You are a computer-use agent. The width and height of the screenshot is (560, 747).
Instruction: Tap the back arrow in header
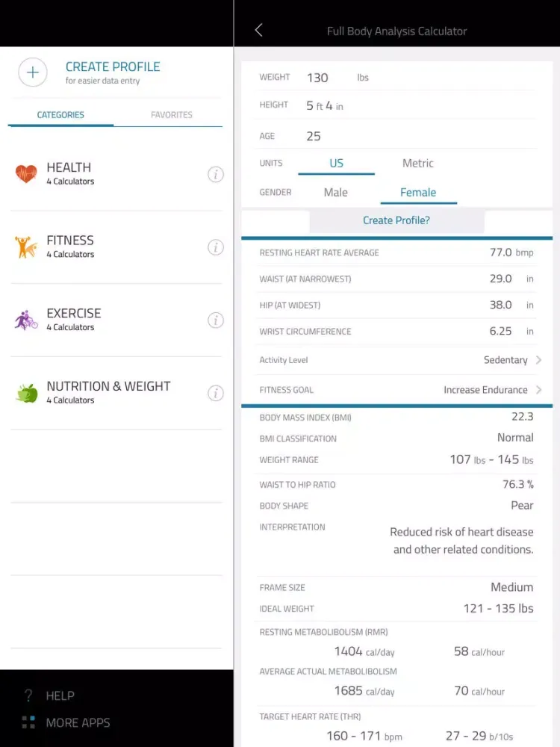(x=258, y=30)
